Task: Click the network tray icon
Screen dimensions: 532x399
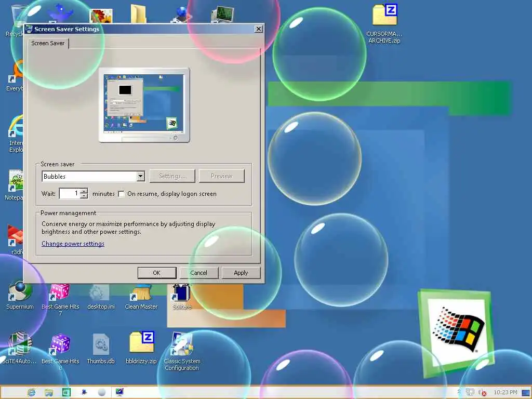Action: coord(470,392)
